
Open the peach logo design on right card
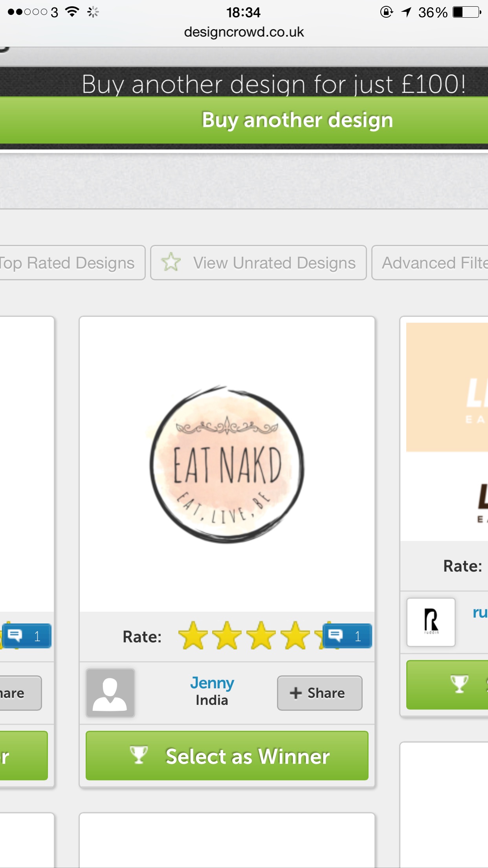point(447,387)
